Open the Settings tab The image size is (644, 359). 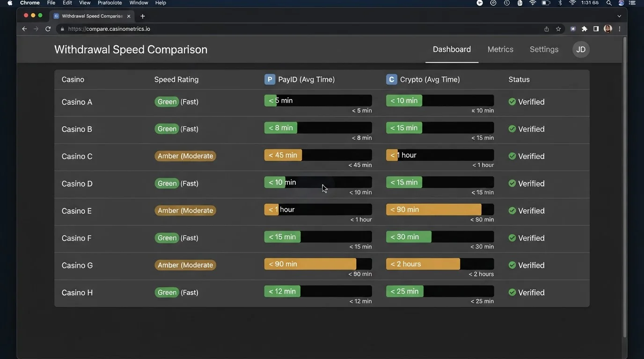544,50
